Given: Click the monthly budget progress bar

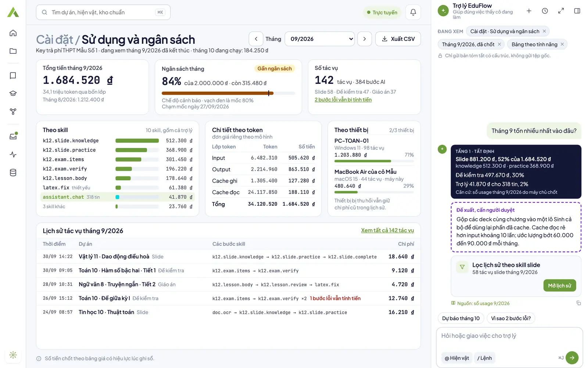Looking at the screenshot, I should (228, 93).
